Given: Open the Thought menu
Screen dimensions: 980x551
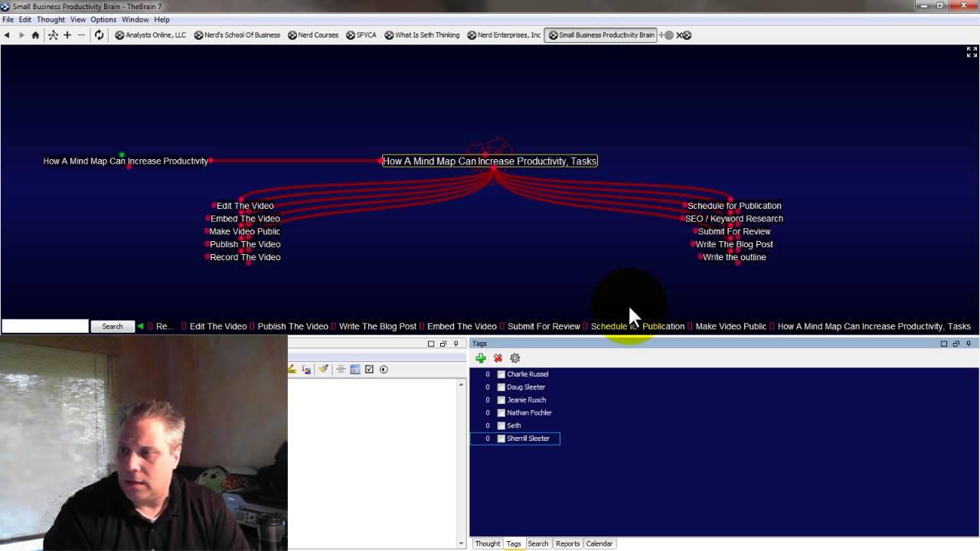Looking at the screenshot, I should 51,20.
